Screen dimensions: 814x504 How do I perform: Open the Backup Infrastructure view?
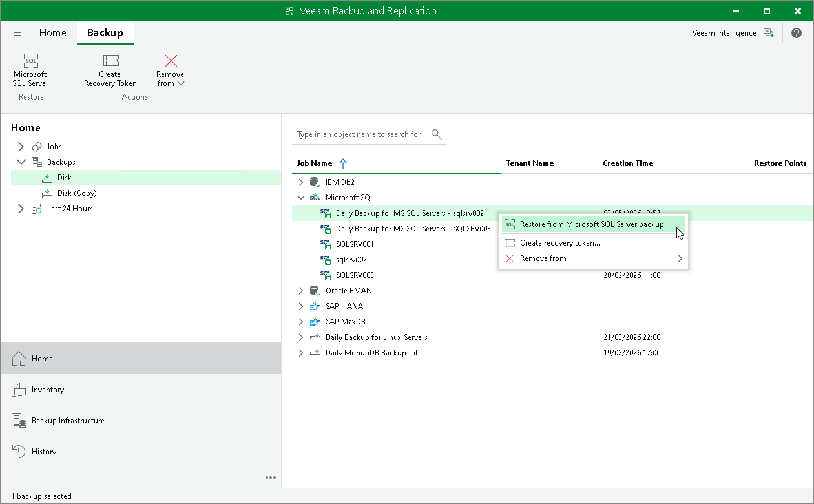141,421
